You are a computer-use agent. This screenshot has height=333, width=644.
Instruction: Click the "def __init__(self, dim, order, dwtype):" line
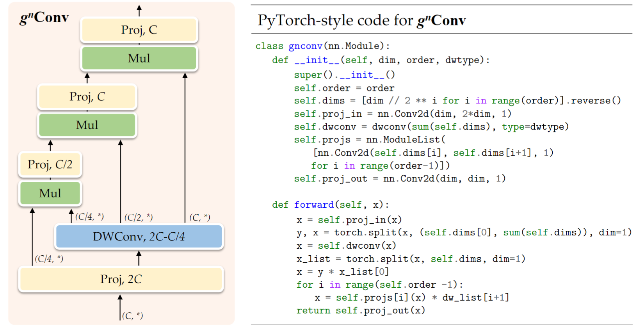click(x=381, y=60)
